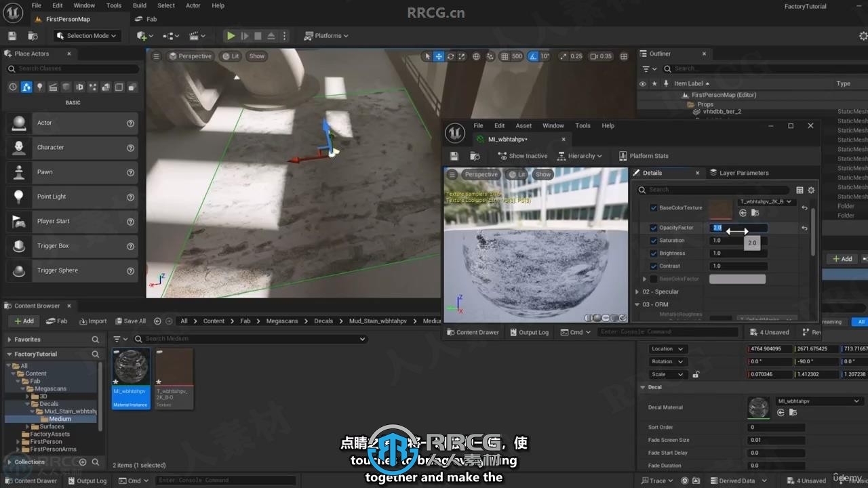The image size is (868, 488).
Task: Click BaseColorFactor color swatch
Action: pos(737,279)
